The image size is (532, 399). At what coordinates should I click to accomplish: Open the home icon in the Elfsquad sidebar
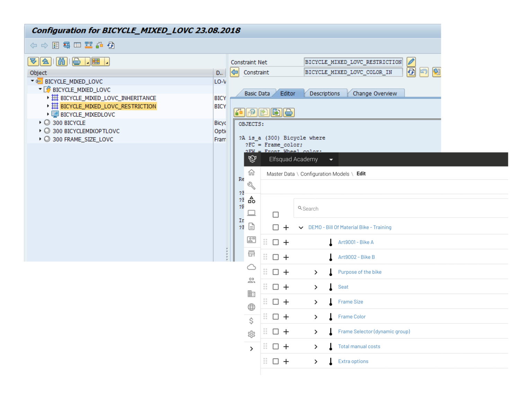click(251, 172)
